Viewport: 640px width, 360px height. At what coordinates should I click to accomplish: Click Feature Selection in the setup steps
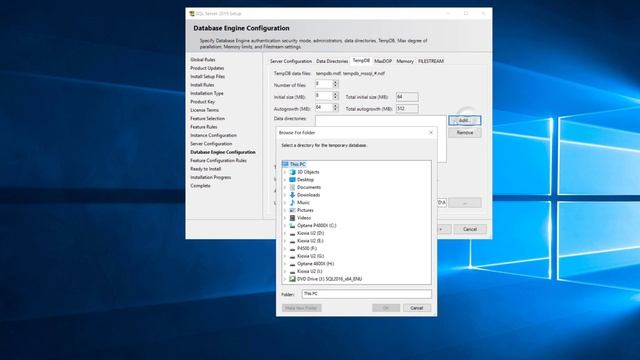click(207, 118)
